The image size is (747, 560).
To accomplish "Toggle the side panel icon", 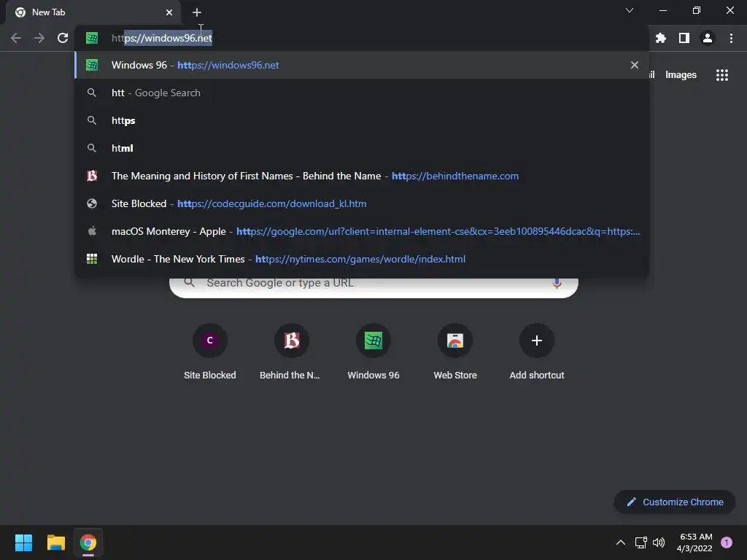I will 684,38.
